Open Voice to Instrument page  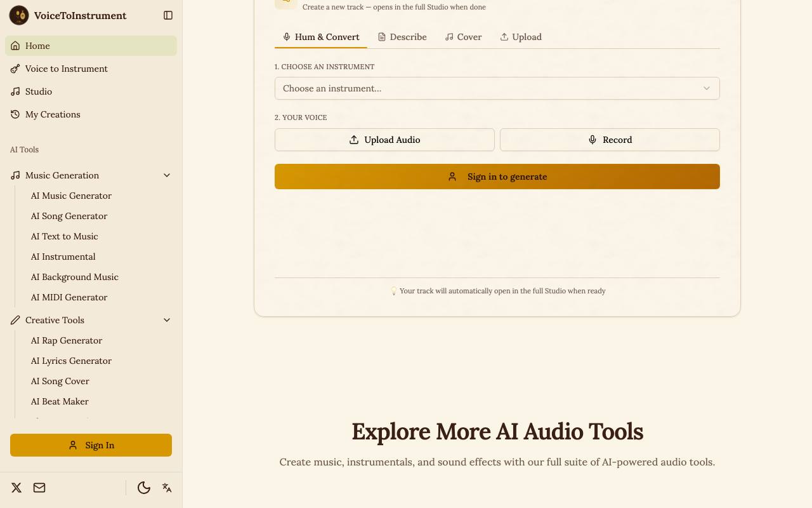pyautogui.click(x=91, y=69)
